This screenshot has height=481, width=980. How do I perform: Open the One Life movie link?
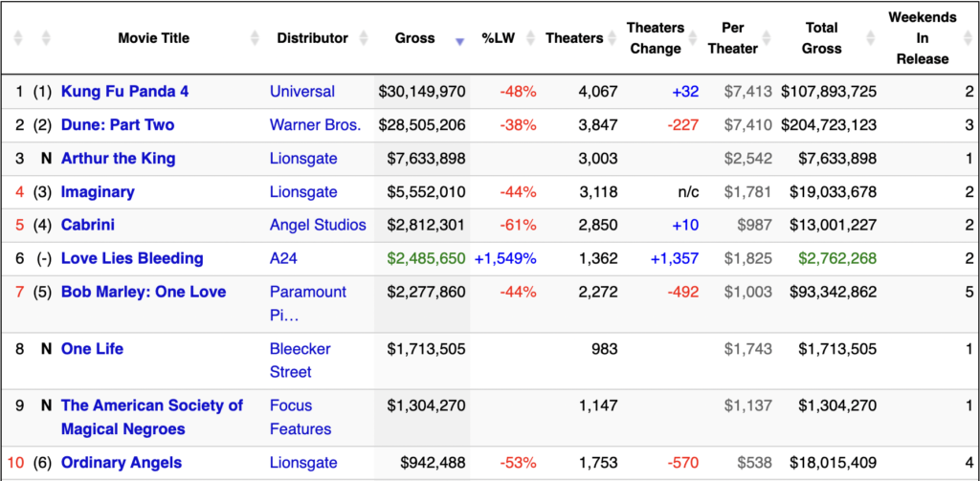pos(92,349)
